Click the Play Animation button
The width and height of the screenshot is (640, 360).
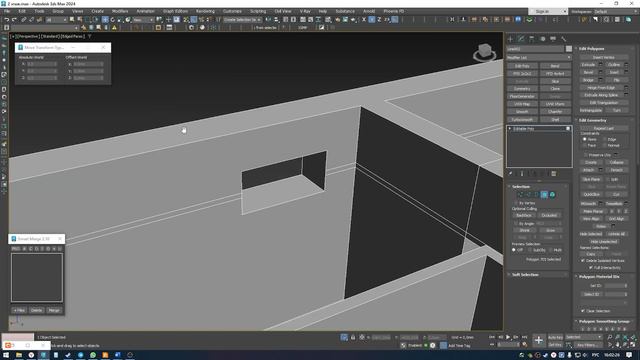pos(508,337)
